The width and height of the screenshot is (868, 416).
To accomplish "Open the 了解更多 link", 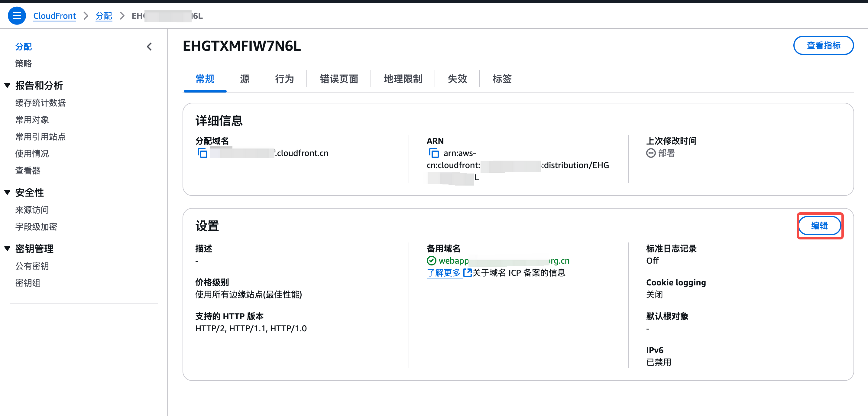I will click(443, 272).
